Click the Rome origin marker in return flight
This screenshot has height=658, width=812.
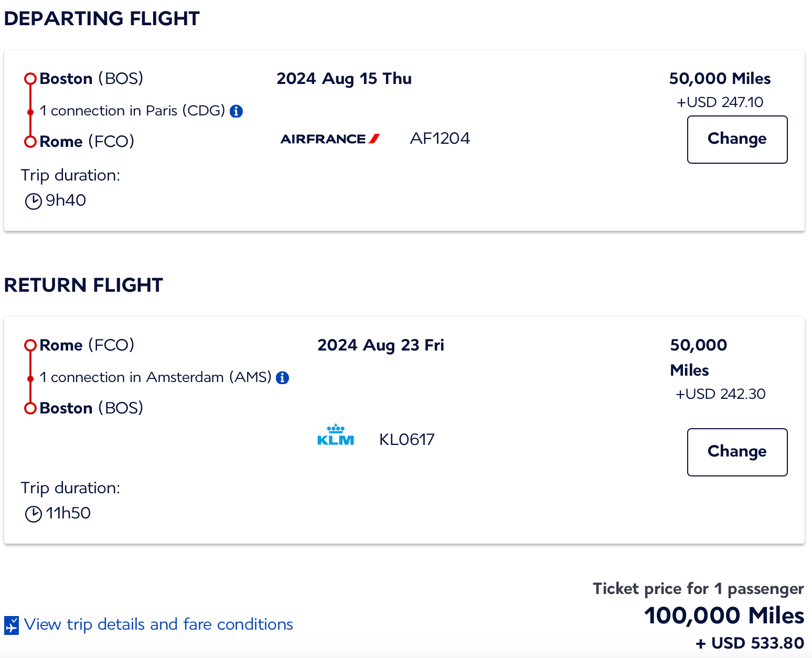30,345
